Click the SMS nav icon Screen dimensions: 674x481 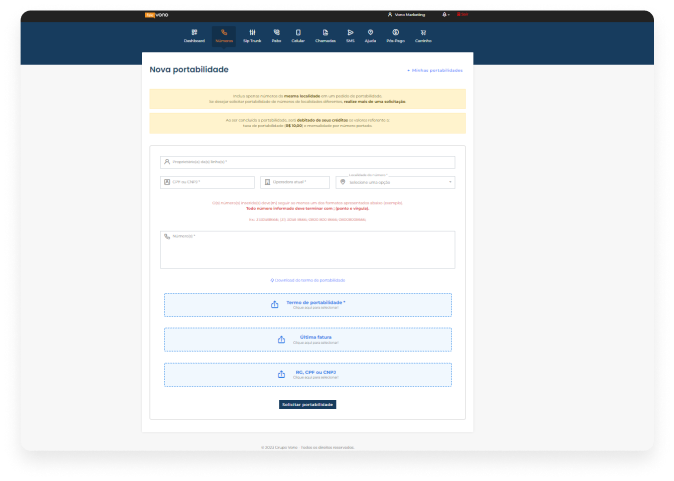pyautogui.click(x=350, y=33)
